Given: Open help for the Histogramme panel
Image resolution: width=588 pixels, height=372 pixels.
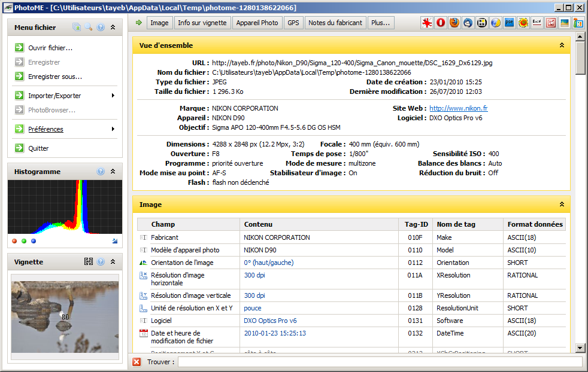Looking at the screenshot, I should tap(101, 172).
